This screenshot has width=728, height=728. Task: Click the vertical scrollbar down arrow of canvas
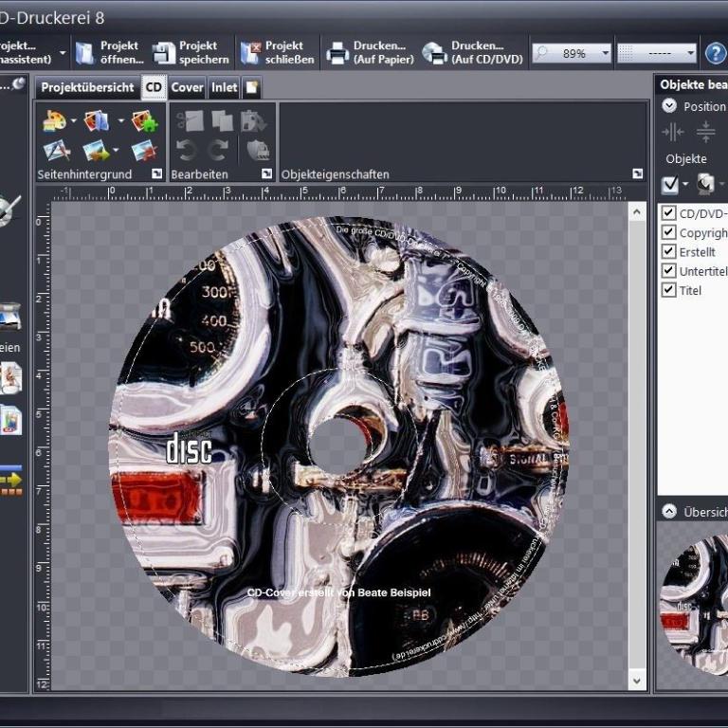click(637, 679)
